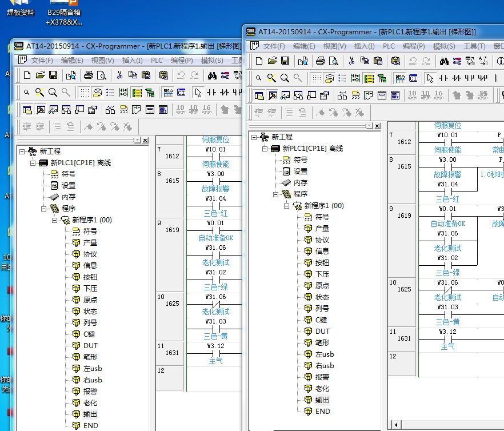Screen dimensions: 504x431
Task: Click horizontal scrollbar left arrow in right window
Action: click(396, 425)
